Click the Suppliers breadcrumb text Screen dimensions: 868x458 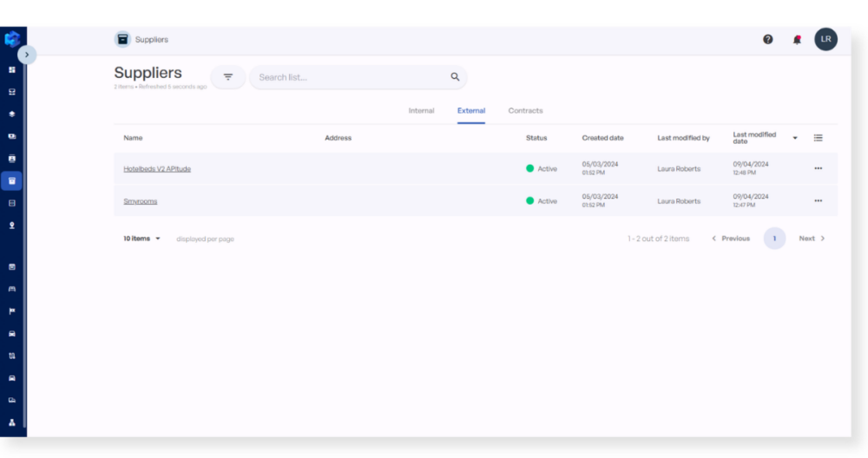(151, 40)
